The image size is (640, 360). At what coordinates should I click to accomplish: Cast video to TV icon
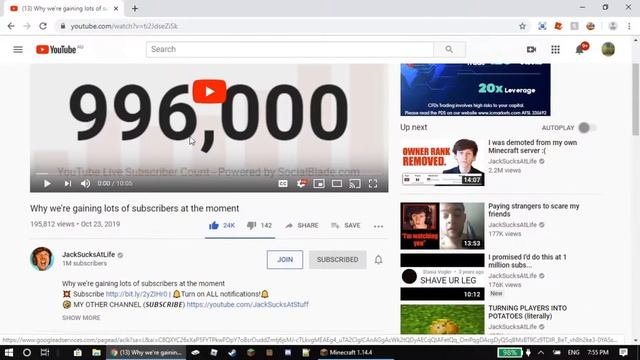355,184
